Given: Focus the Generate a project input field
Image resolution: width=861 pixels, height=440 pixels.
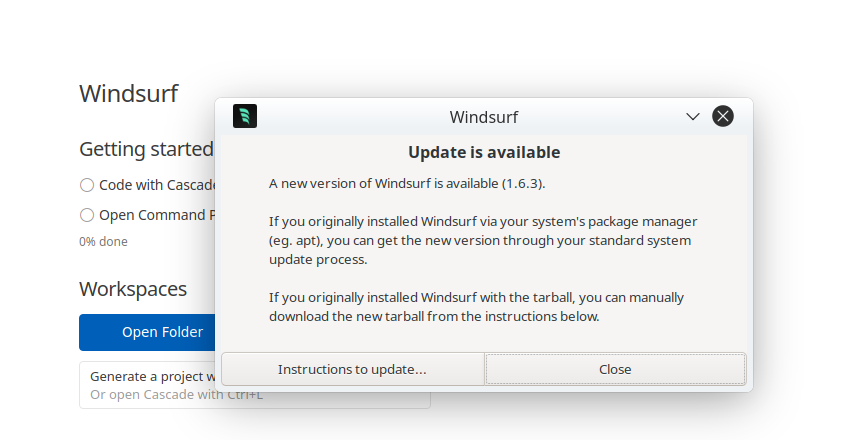Looking at the screenshot, I should pos(150,377).
